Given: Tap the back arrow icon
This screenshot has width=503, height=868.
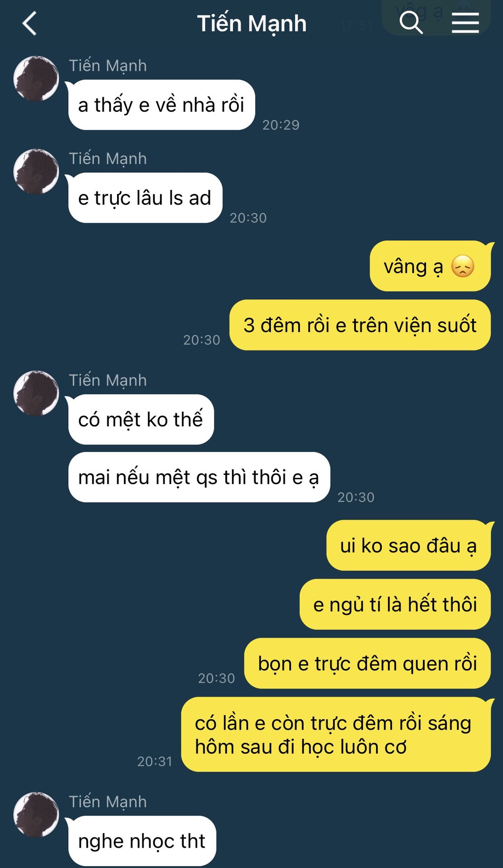Looking at the screenshot, I should tap(29, 24).
